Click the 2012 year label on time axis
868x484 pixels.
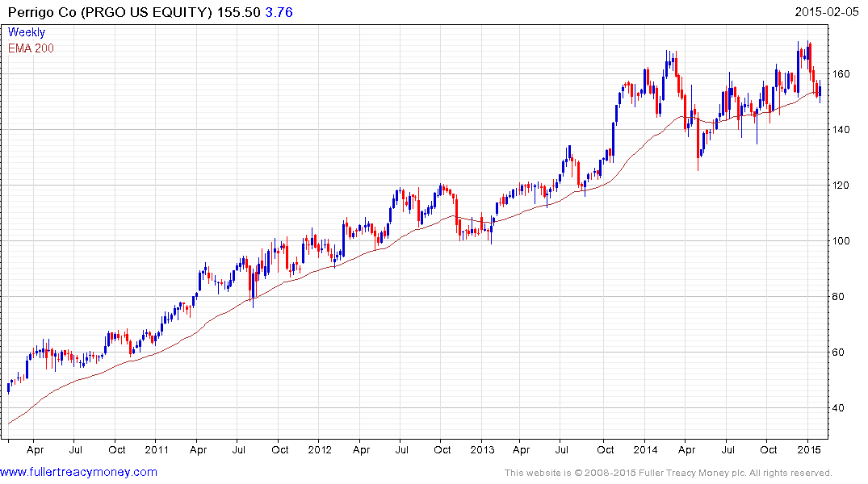(320, 449)
